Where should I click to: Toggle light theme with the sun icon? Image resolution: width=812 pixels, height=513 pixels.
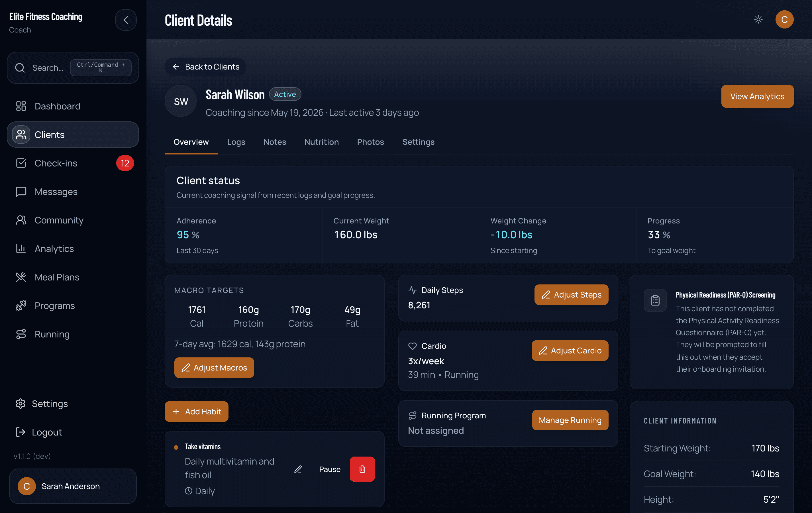758,20
